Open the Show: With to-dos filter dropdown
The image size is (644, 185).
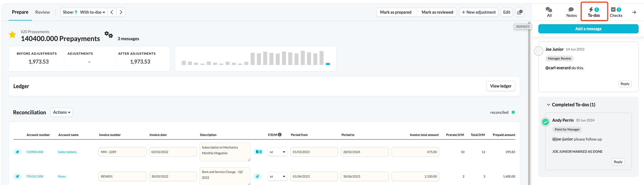[x=84, y=12]
